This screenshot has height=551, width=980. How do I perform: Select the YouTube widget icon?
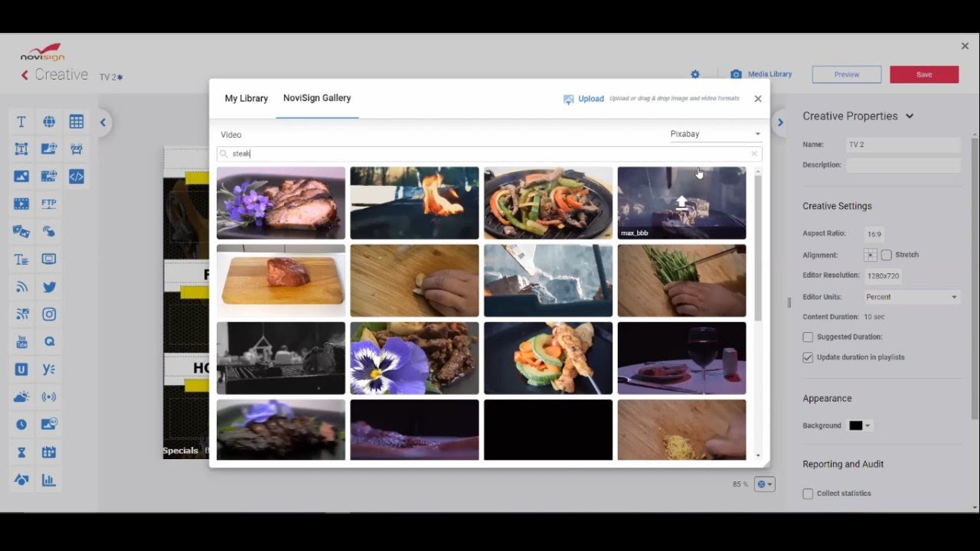coord(21,341)
